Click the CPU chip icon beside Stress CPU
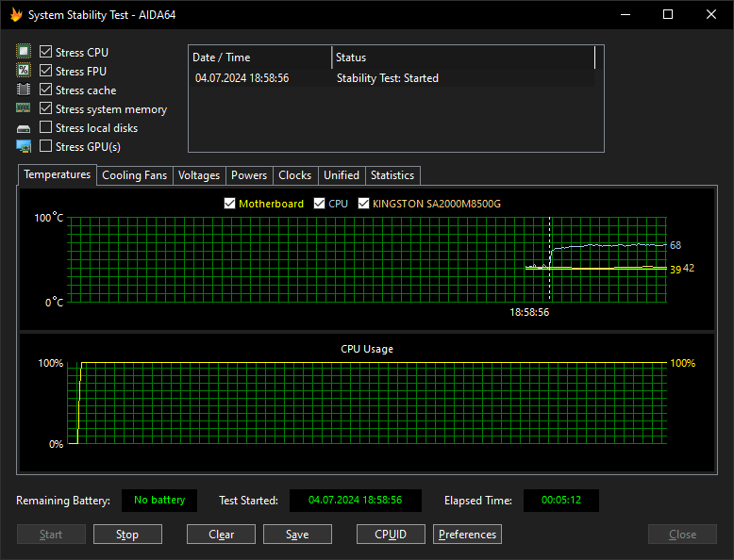734x560 pixels. [24, 51]
